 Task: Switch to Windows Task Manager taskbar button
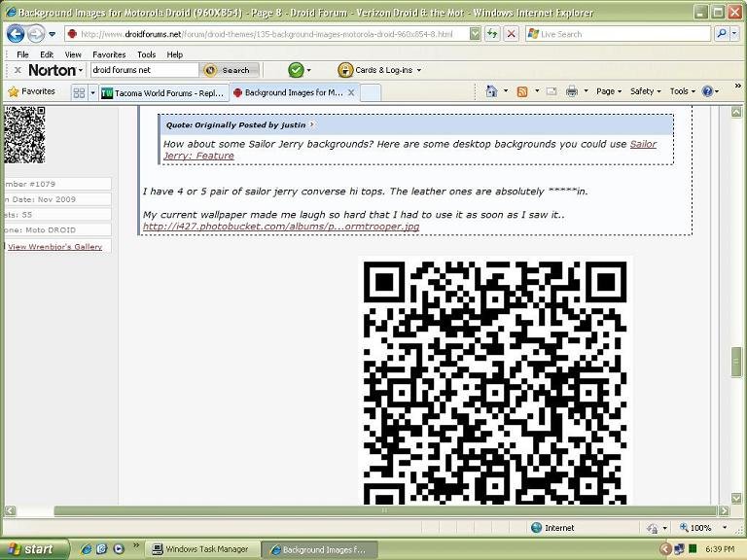coord(201,549)
